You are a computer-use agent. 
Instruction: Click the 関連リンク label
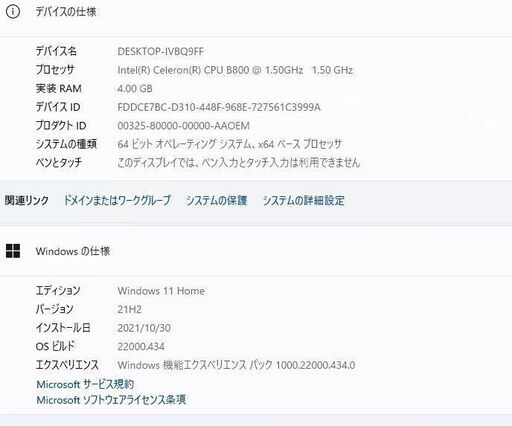click(27, 200)
